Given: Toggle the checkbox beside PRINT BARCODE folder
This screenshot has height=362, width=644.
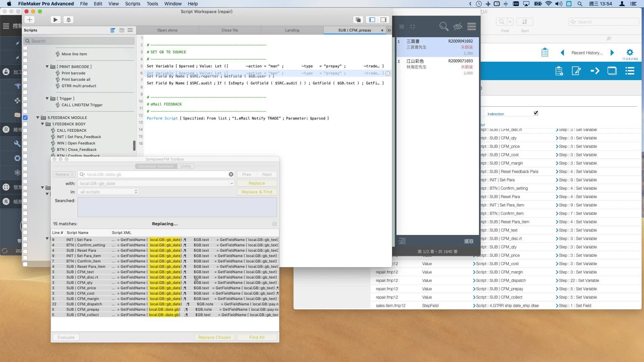Looking at the screenshot, I should tap(25, 67).
